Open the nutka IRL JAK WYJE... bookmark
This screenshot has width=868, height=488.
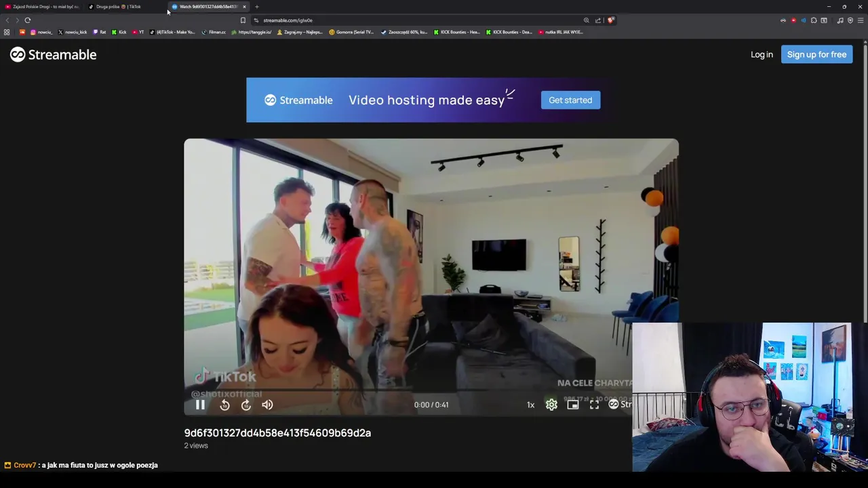[561, 32]
